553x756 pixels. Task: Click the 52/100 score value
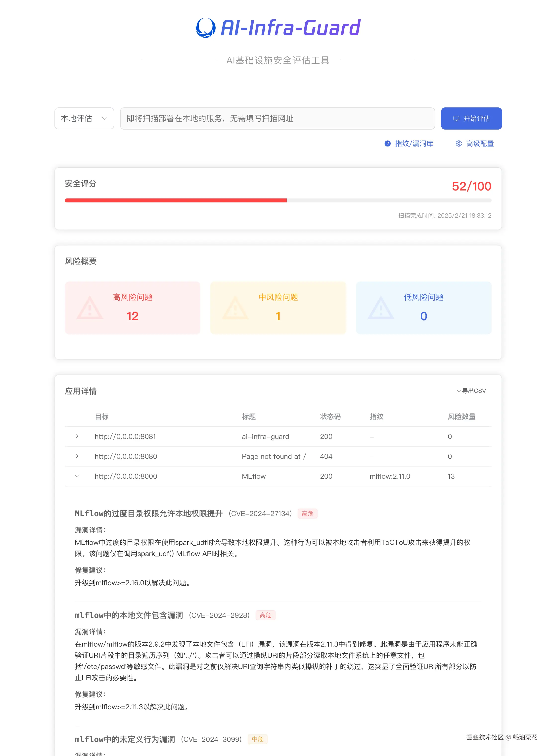click(472, 187)
